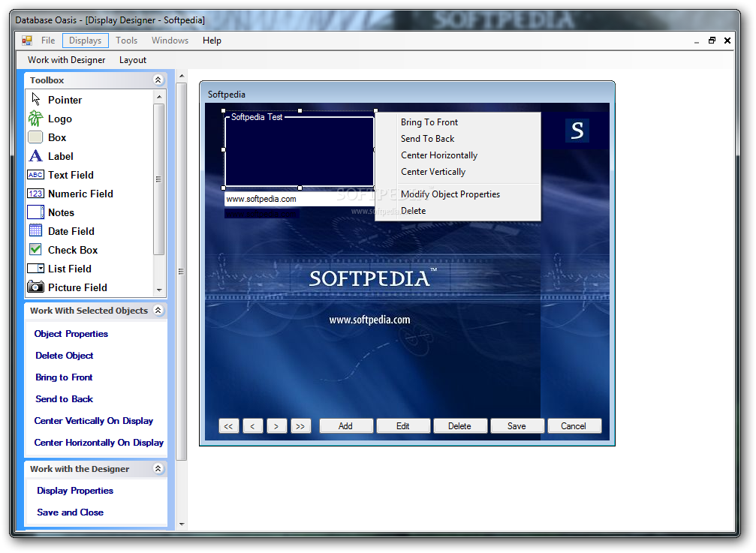Viewport: 756px width, 553px height.
Task: Choose Modify Object Properties menu entry
Action: (457, 194)
